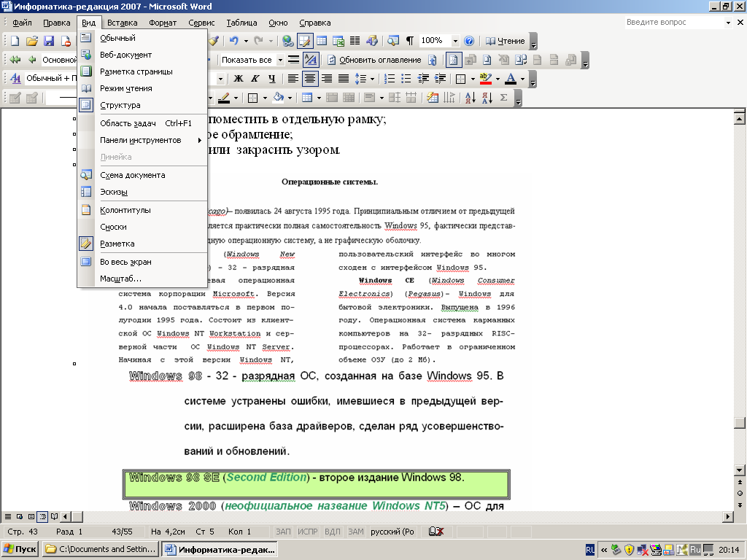Toggle Italic formatting (К)
This screenshot has height=560, width=747.
point(255,79)
